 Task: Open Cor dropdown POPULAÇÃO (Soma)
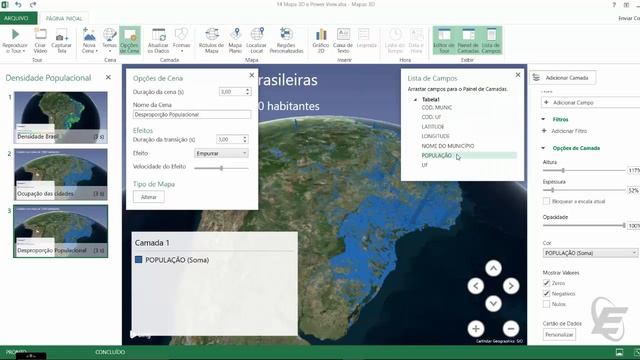[590, 253]
